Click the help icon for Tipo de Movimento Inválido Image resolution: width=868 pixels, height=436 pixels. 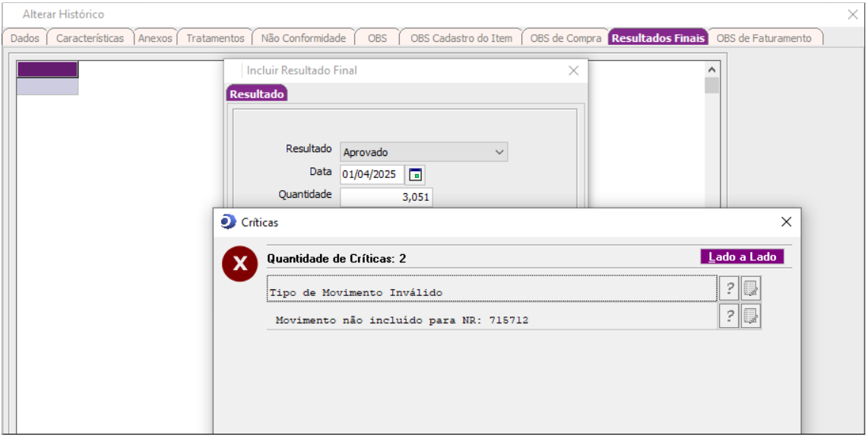coord(729,288)
